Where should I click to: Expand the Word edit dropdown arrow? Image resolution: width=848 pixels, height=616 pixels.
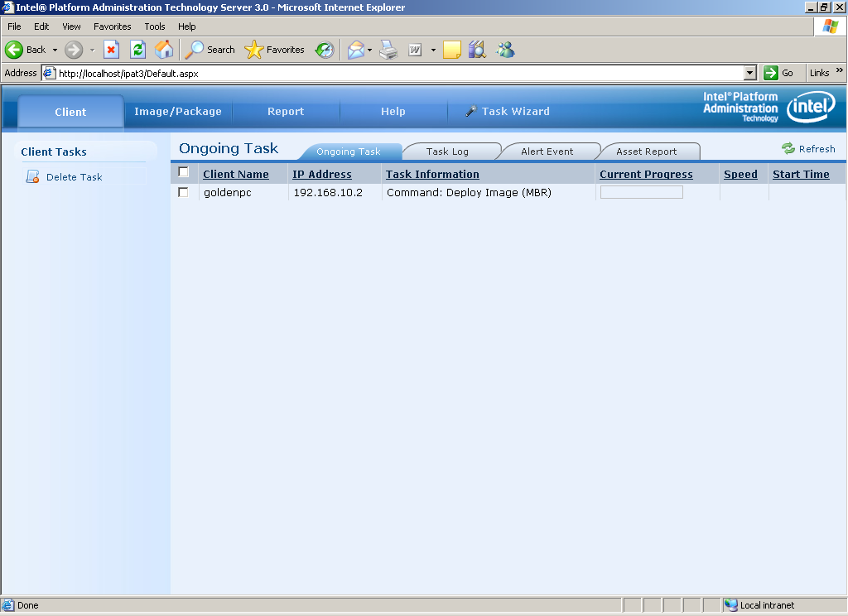tap(433, 50)
